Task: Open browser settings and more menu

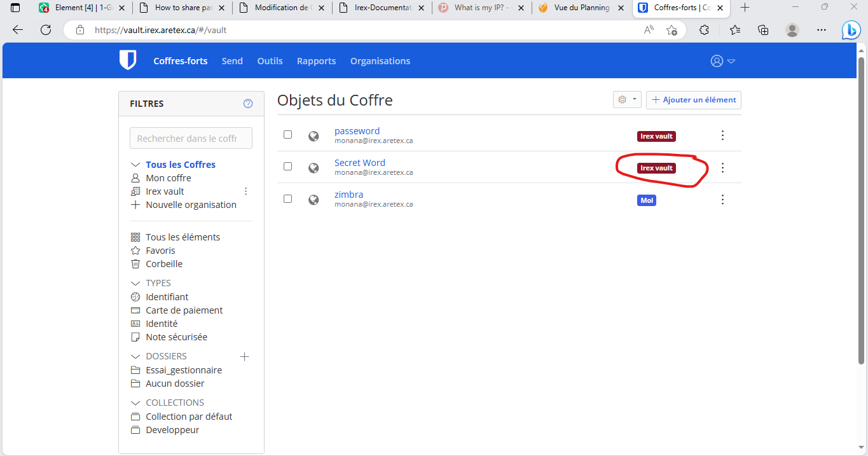Action: pos(822,30)
